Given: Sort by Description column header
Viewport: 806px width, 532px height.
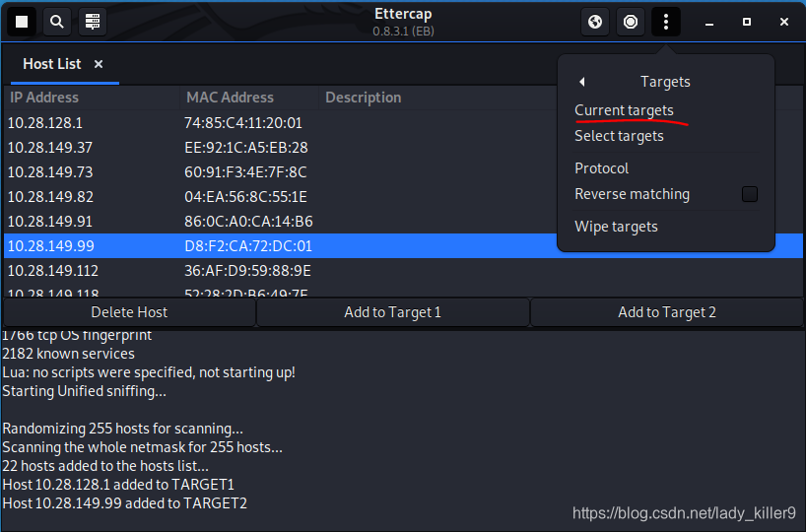Looking at the screenshot, I should point(437,98).
